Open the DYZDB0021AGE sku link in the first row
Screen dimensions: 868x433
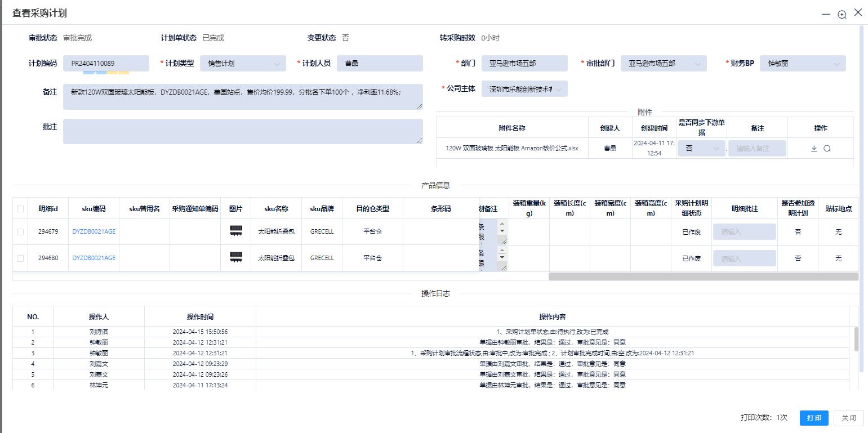click(x=94, y=231)
